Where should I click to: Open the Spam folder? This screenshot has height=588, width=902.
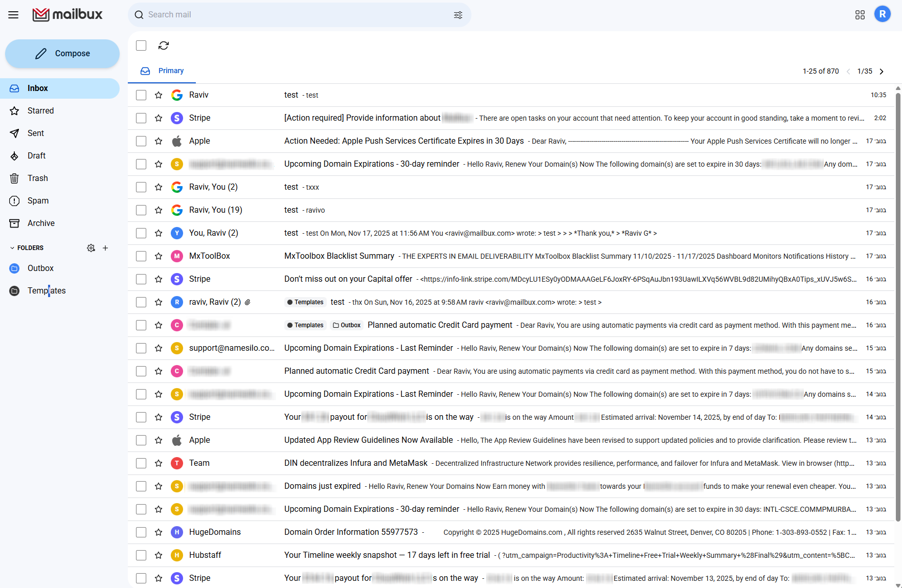click(x=38, y=200)
